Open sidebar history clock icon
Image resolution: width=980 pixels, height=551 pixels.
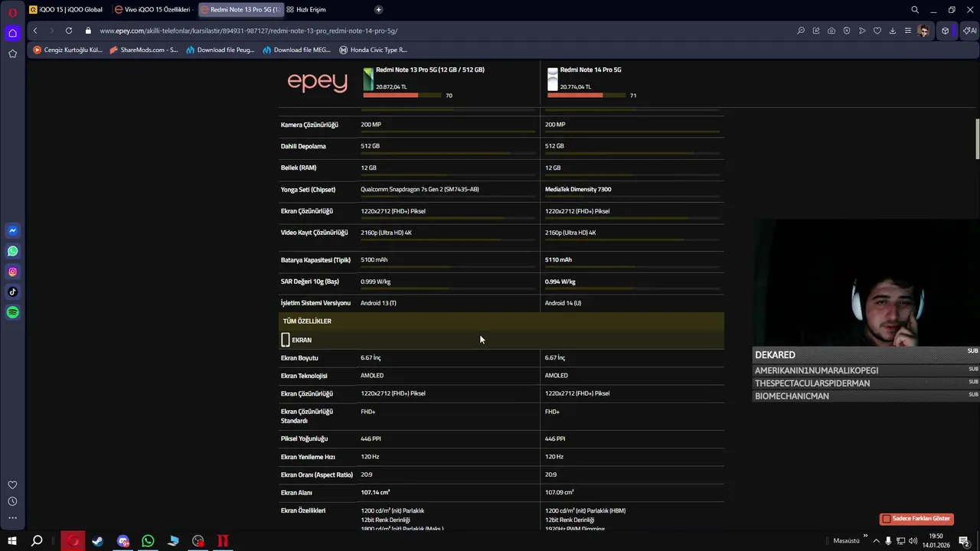point(12,501)
